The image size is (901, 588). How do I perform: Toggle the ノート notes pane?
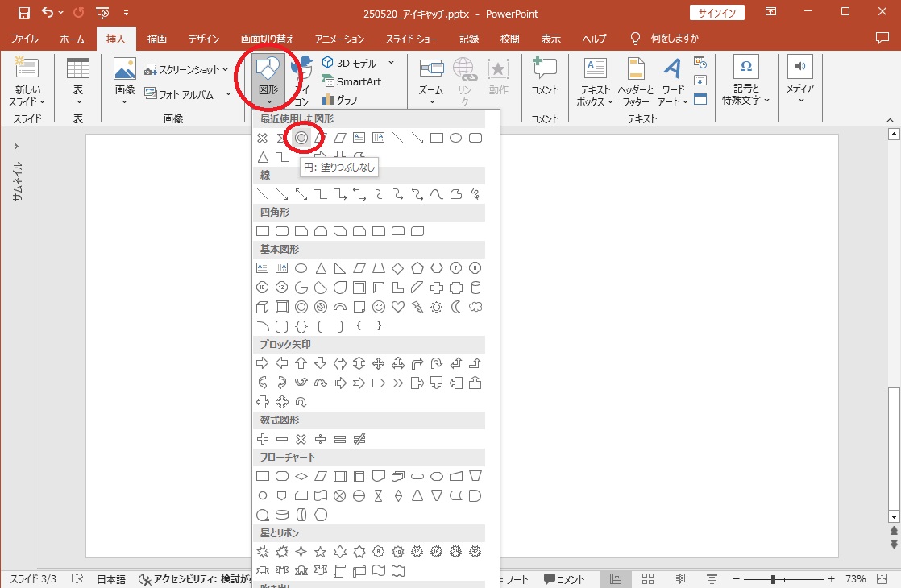point(516,579)
